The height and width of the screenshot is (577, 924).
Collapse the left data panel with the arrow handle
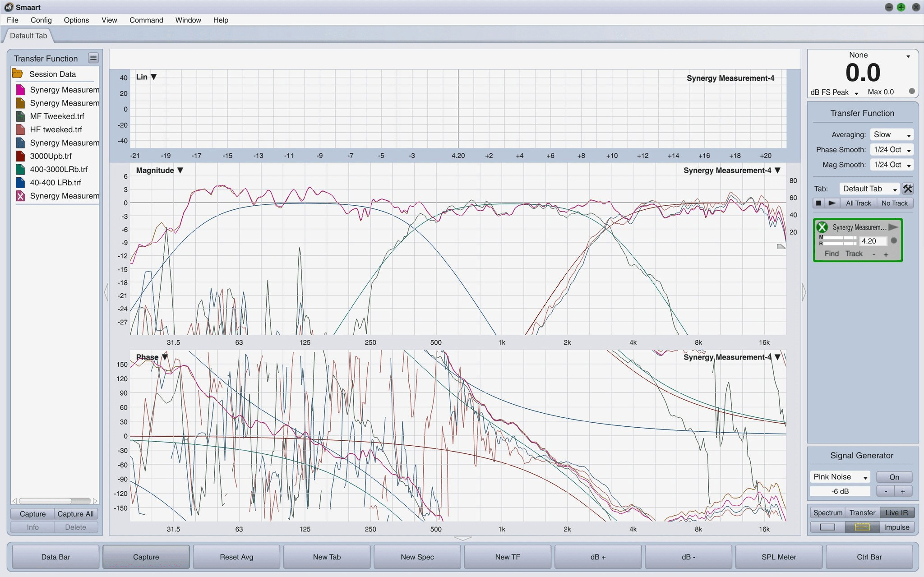(106, 292)
